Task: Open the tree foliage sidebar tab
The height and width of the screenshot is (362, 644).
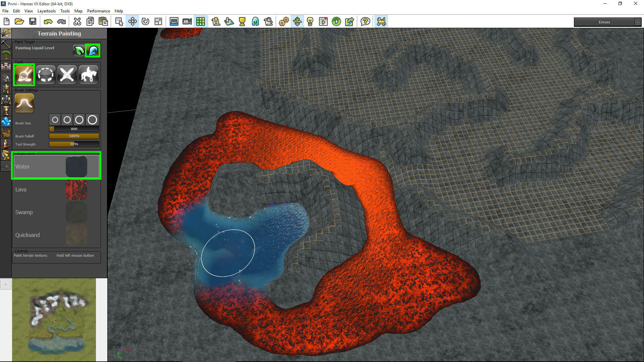Action: (6, 55)
